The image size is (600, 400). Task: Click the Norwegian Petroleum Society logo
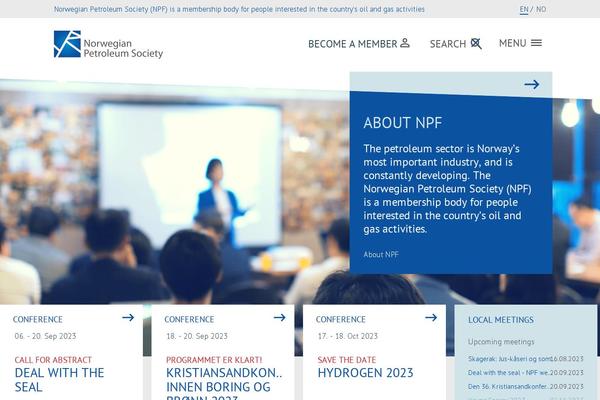pyautogui.click(x=108, y=44)
